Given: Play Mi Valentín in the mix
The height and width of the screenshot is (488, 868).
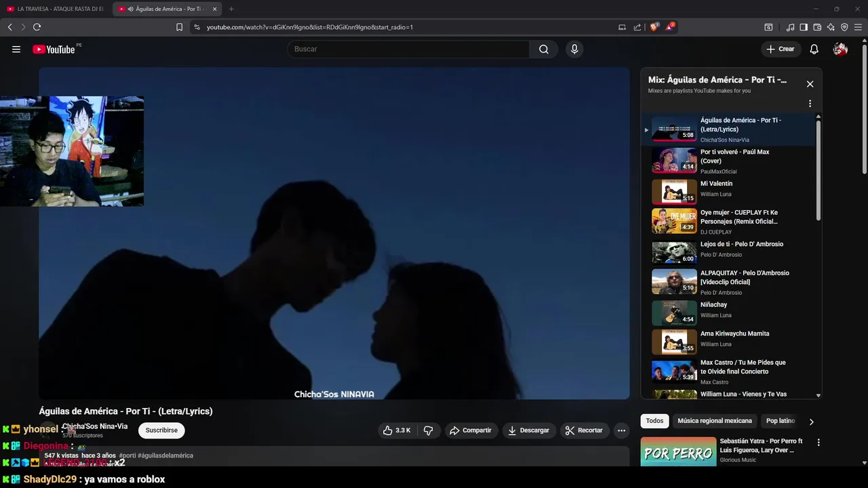Looking at the screenshot, I should [x=729, y=191].
